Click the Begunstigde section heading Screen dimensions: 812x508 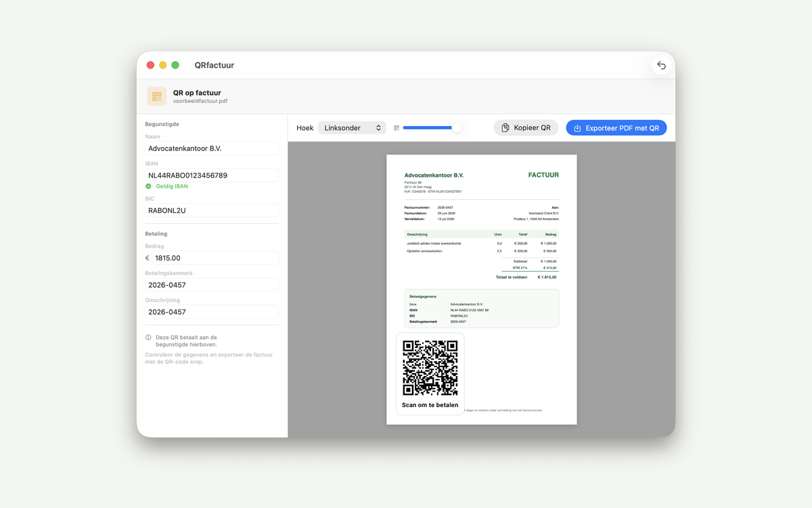pos(162,124)
